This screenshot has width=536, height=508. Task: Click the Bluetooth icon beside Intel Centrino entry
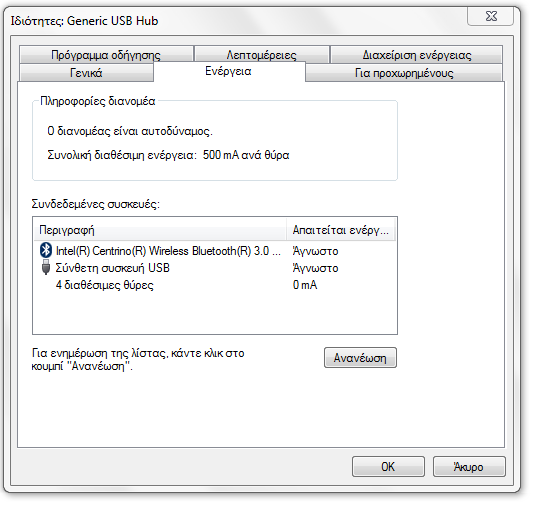46,250
